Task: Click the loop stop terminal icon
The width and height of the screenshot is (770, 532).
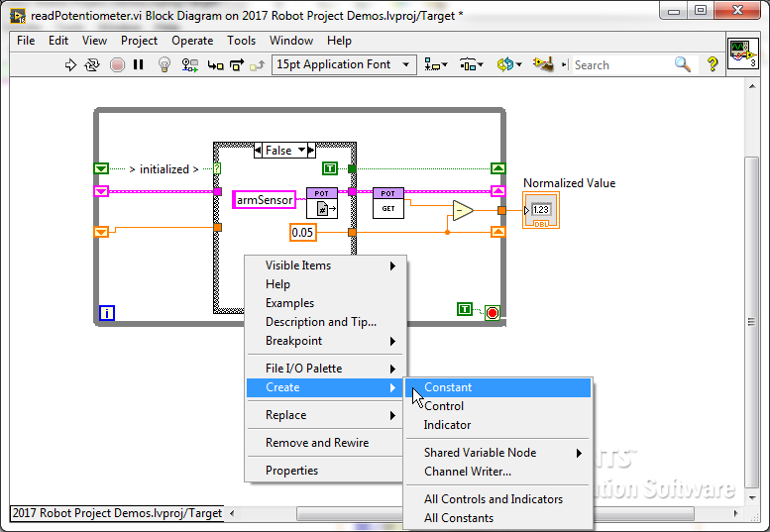Action: (493, 312)
